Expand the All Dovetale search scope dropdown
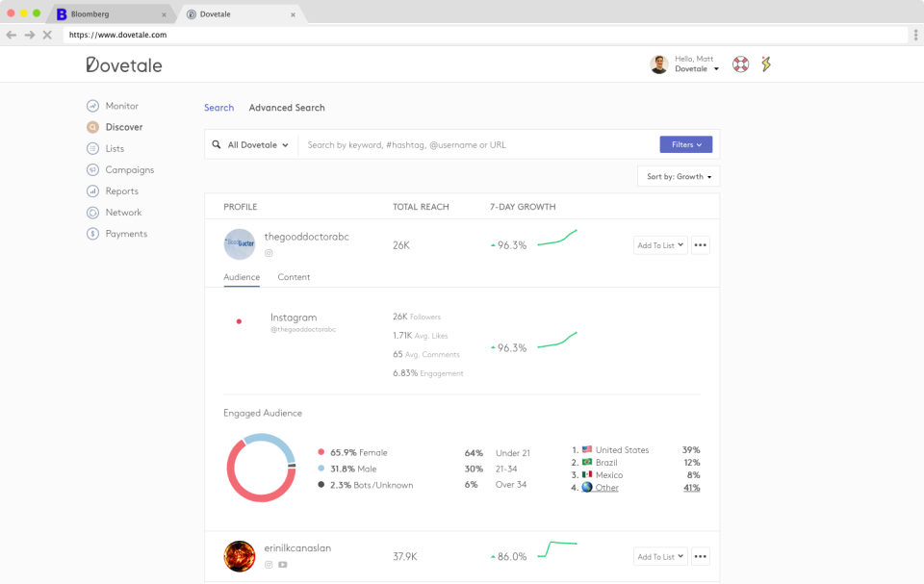Image resolution: width=924 pixels, height=584 pixels. coord(251,145)
